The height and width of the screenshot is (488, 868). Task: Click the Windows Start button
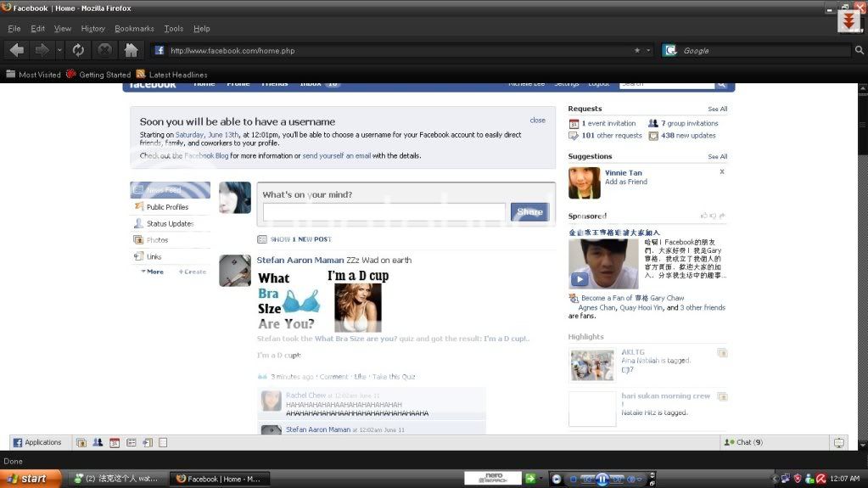pyautogui.click(x=31, y=479)
